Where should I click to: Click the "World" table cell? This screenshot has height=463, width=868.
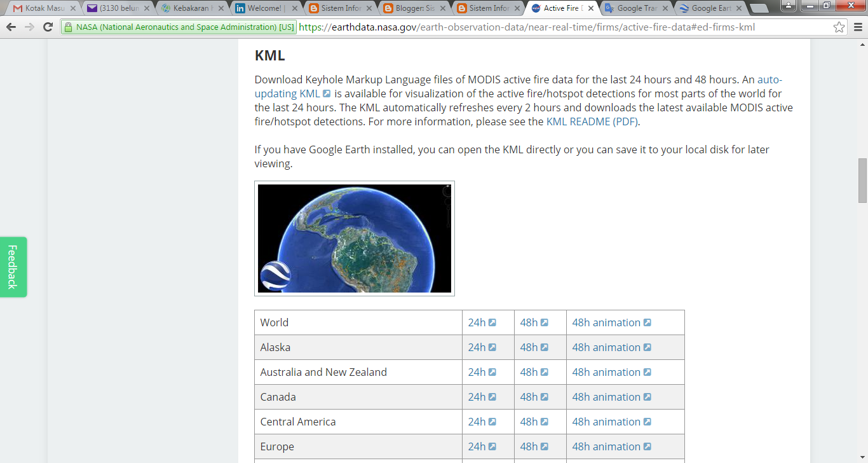point(358,322)
